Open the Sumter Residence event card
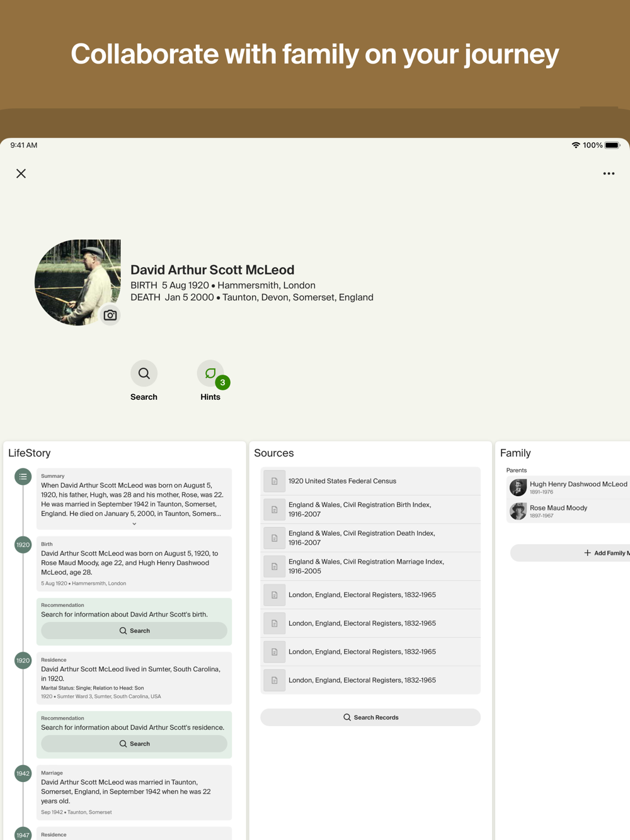Image resolution: width=630 pixels, height=840 pixels. pos(134,678)
